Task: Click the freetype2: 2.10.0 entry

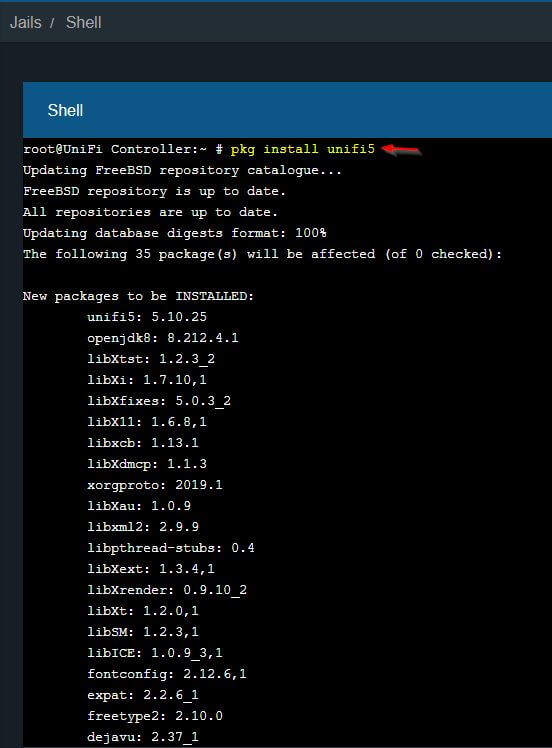Action: tap(155, 716)
